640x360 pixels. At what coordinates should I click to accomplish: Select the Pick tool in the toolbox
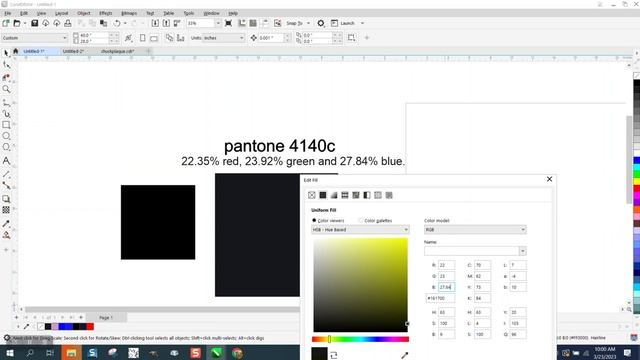(x=6, y=53)
